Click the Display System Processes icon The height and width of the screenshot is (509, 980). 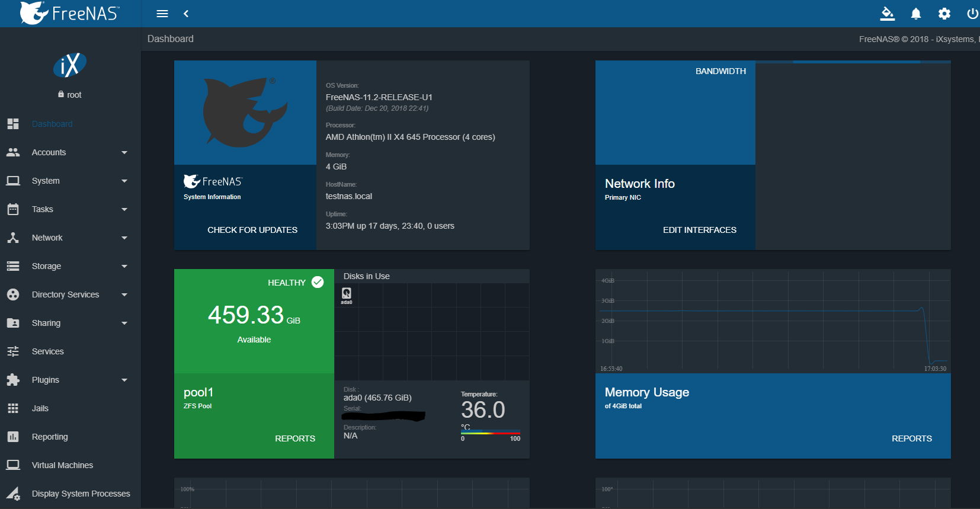click(x=13, y=494)
